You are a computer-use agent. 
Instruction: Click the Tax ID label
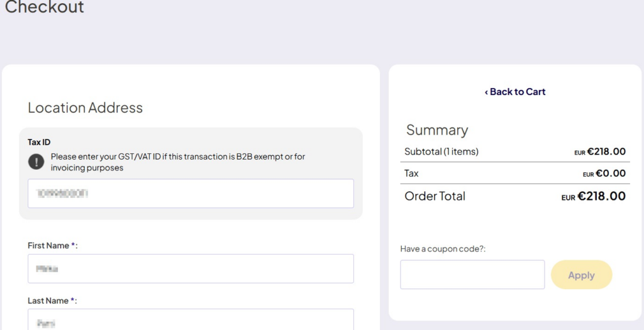39,142
